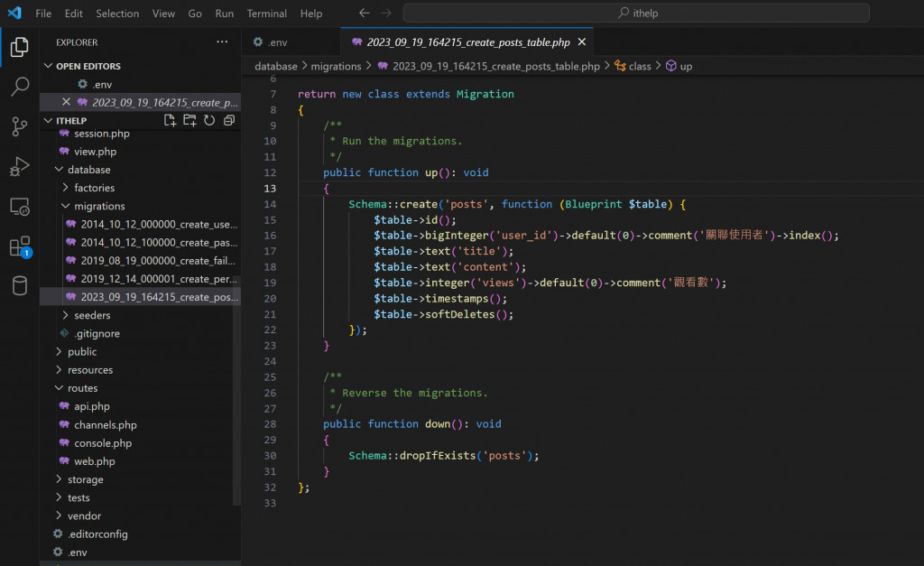The image size is (924, 566).
Task: Click migrations in breadcrumb path
Action: 336,66
